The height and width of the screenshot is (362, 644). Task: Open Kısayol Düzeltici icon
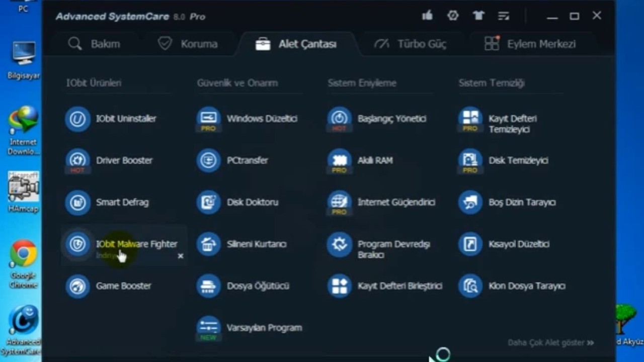470,244
